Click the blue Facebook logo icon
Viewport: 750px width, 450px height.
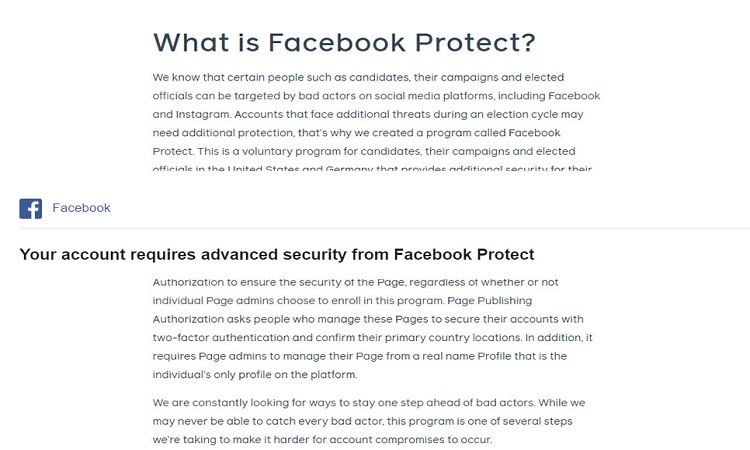(x=31, y=209)
